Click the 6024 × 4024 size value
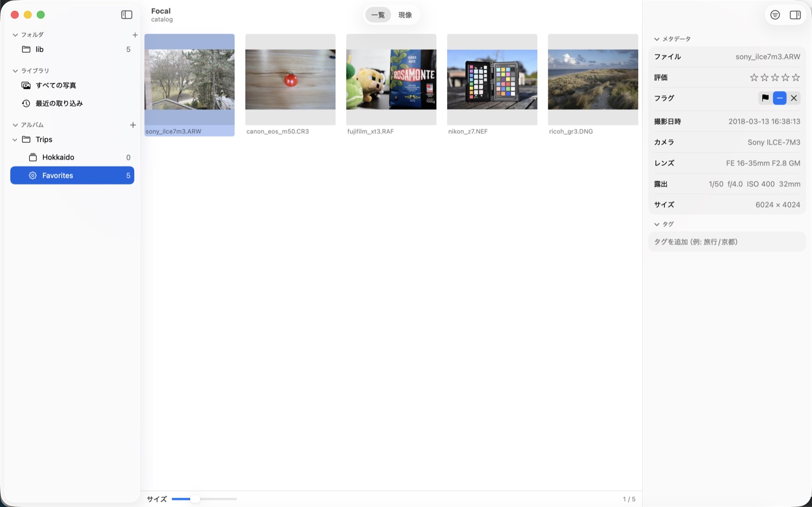The width and height of the screenshot is (812, 507). click(778, 205)
